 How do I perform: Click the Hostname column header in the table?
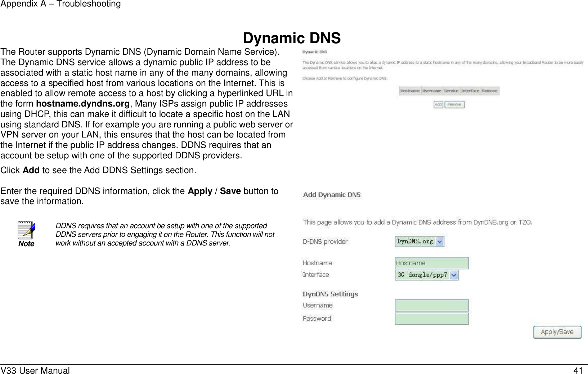pos(410,91)
